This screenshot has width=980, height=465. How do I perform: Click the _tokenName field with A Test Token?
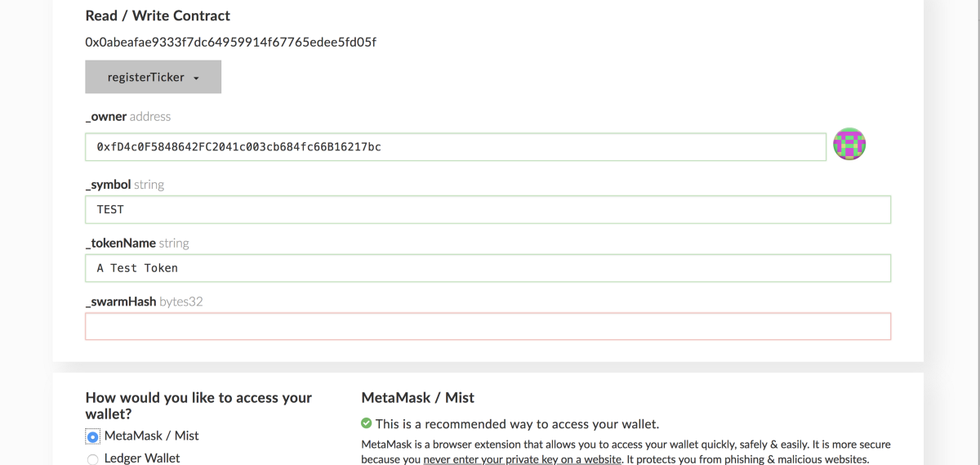coord(488,268)
